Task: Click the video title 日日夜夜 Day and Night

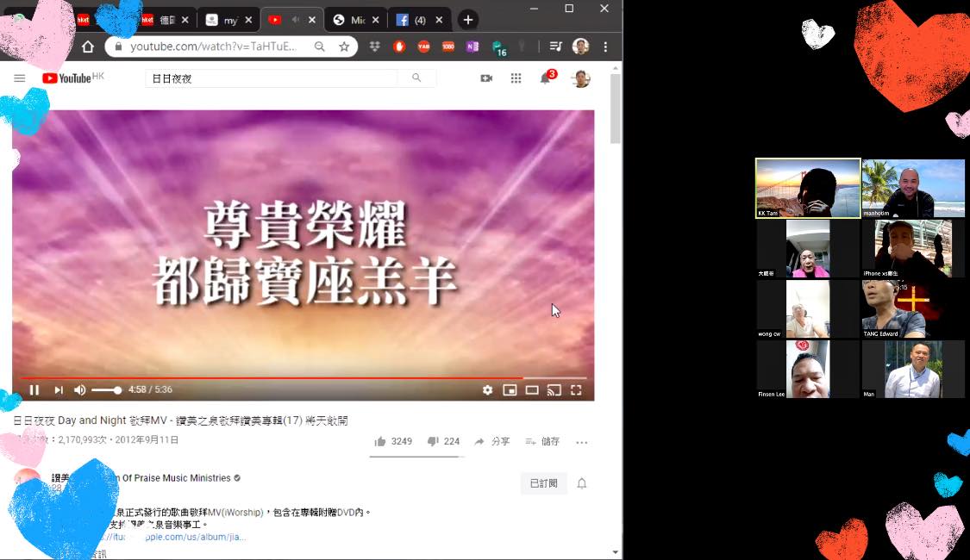Action: coord(181,420)
